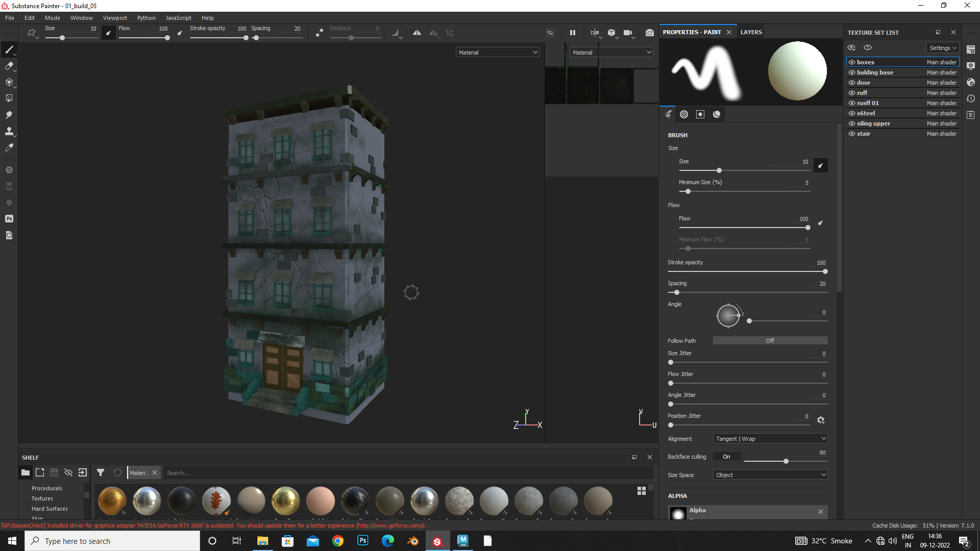This screenshot has width=980, height=551.
Task: Turn off Backface culling
Action: [x=726, y=456]
